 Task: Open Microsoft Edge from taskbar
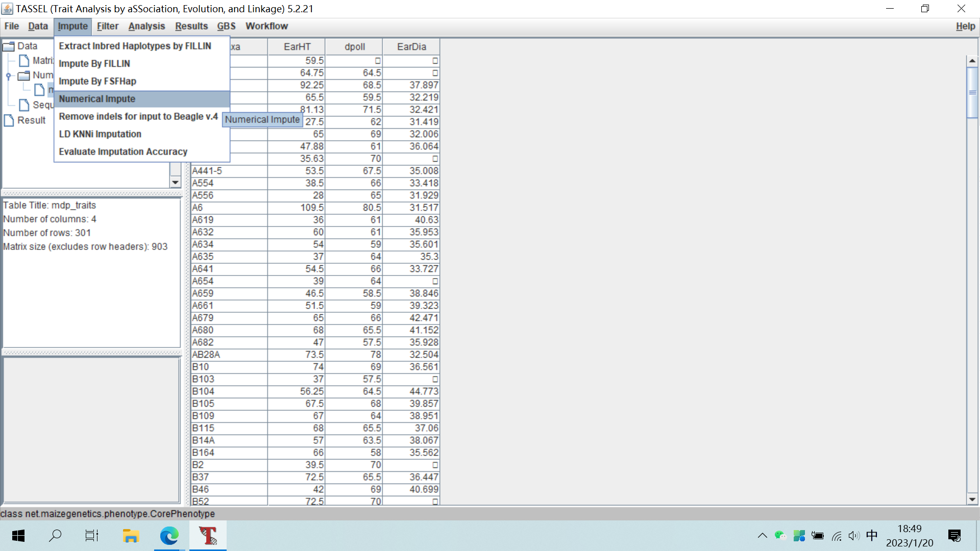click(x=169, y=536)
